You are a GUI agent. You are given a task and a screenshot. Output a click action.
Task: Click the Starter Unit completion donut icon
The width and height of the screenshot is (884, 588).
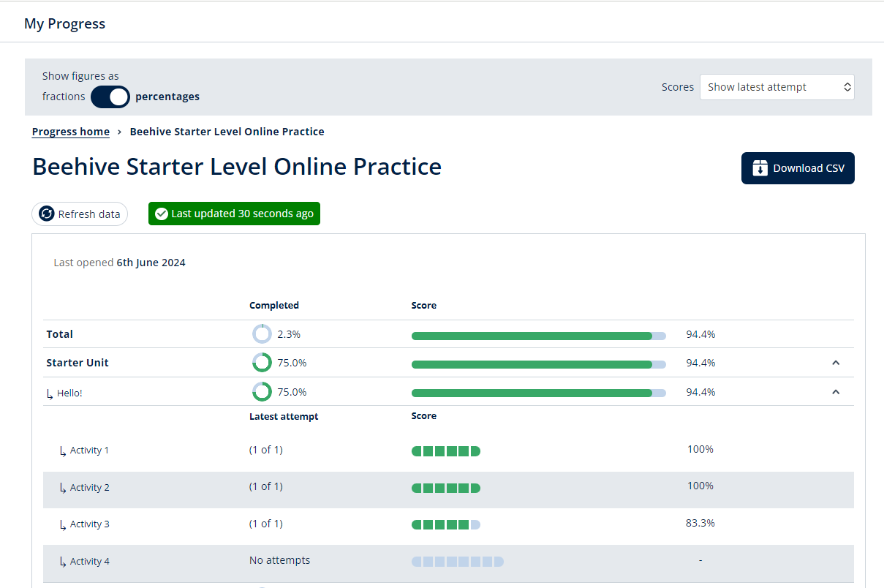click(262, 363)
